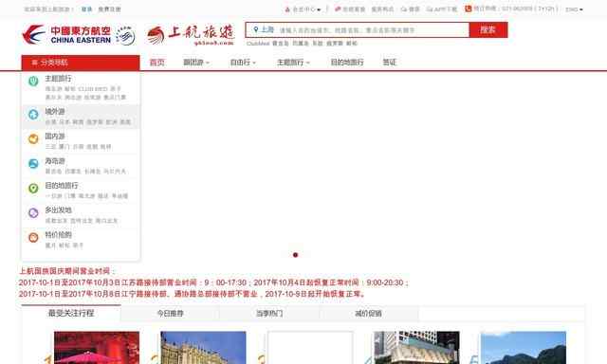Click the 多出发地 purple sidebar icon
Screen dimensions: 607x364
33,212
